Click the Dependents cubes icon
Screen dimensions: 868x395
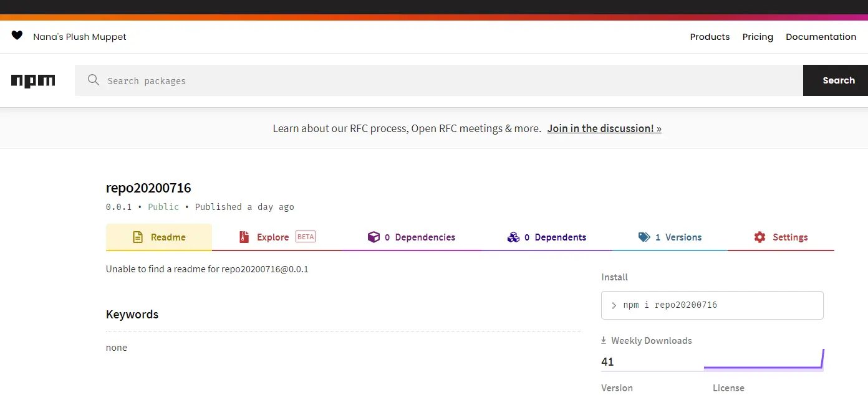click(x=513, y=237)
